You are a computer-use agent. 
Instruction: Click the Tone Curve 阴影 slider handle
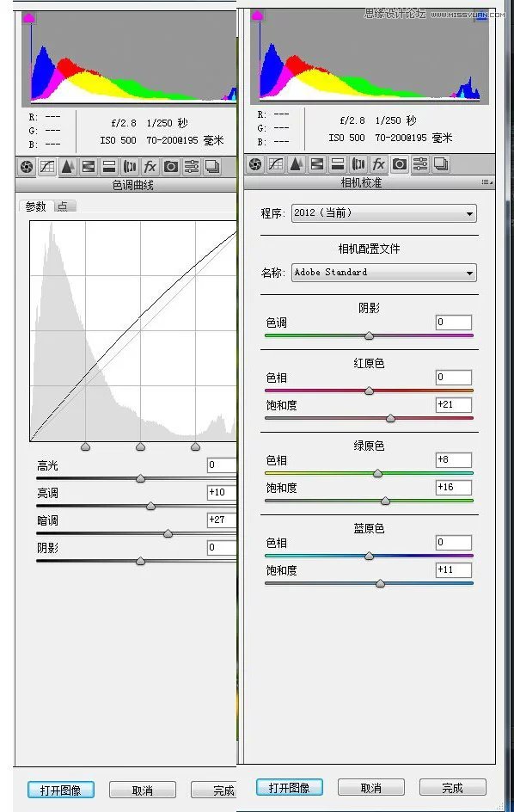(140, 562)
